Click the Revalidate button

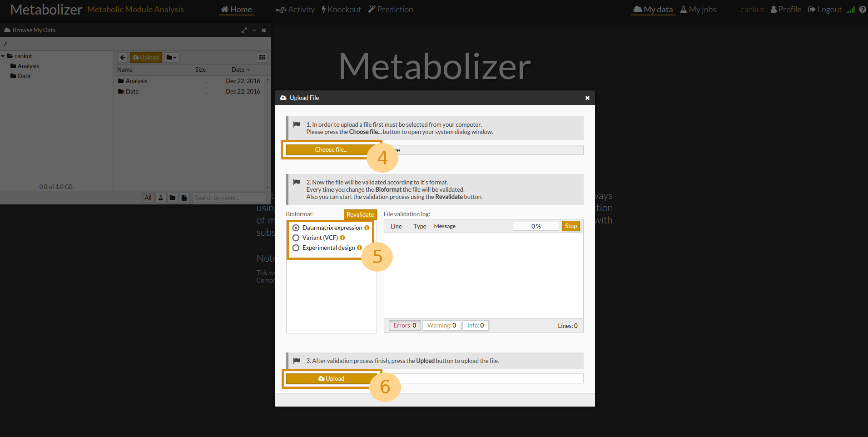[360, 214]
